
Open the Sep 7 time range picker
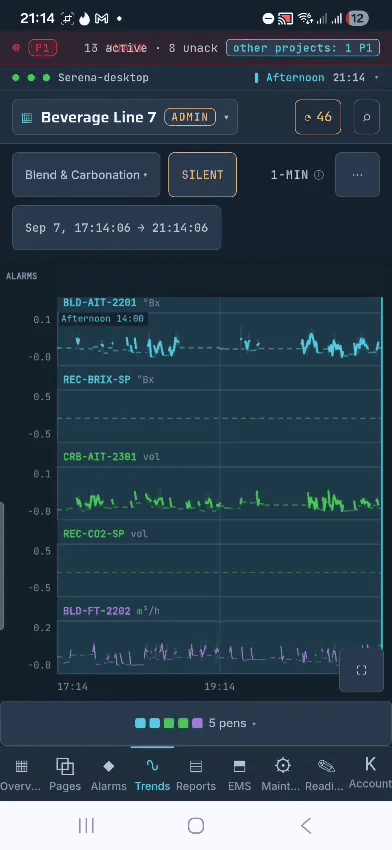click(117, 228)
